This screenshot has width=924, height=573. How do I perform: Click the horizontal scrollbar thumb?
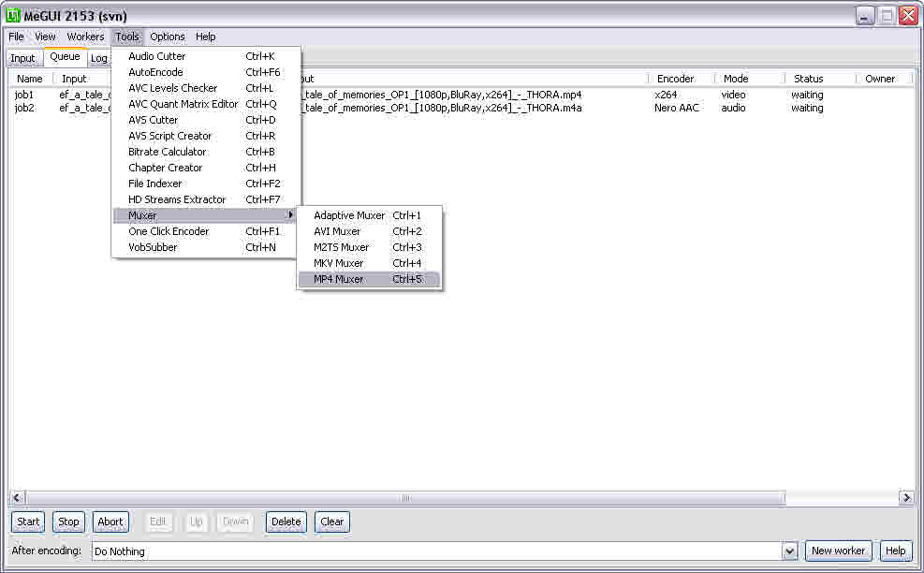pos(405,498)
